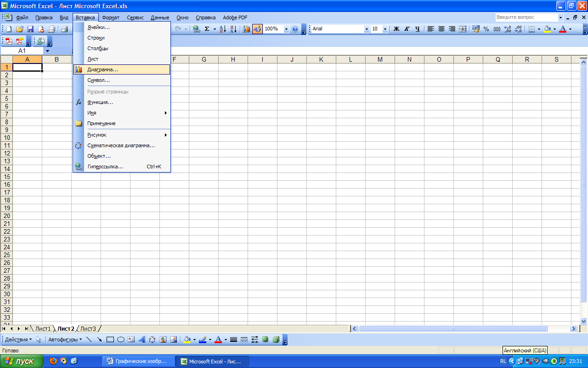The height and width of the screenshot is (368, 588).
Task: Decrease decimal places icon
Action: [x=518, y=29]
